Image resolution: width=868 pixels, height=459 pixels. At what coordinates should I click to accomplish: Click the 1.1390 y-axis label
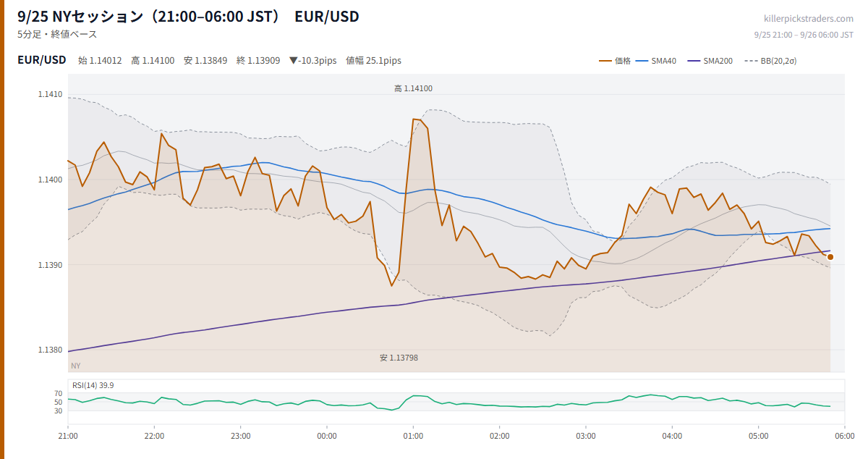[x=50, y=265]
